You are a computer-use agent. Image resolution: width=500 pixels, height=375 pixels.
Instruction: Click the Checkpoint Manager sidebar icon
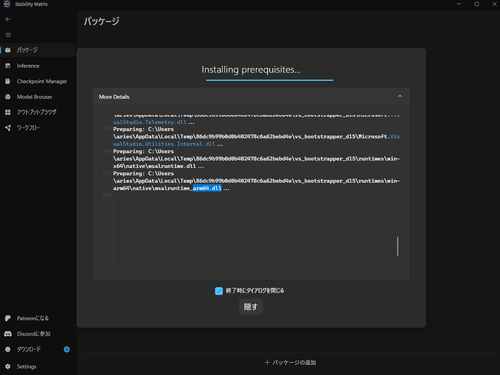pyautogui.click(x=8, y=81)
